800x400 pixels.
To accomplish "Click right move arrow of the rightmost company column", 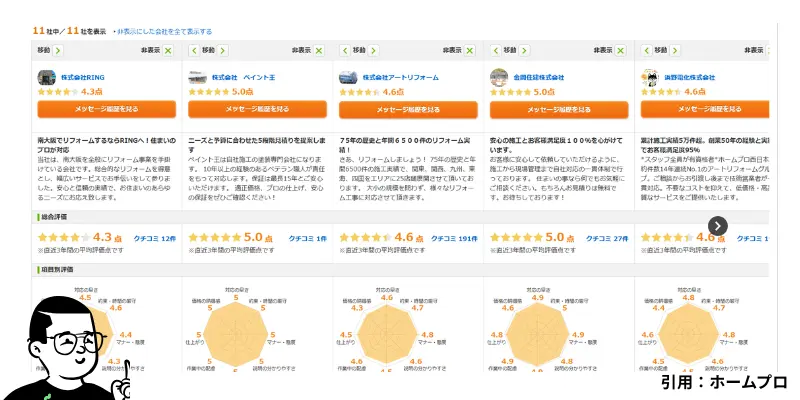I will (675, 51).
